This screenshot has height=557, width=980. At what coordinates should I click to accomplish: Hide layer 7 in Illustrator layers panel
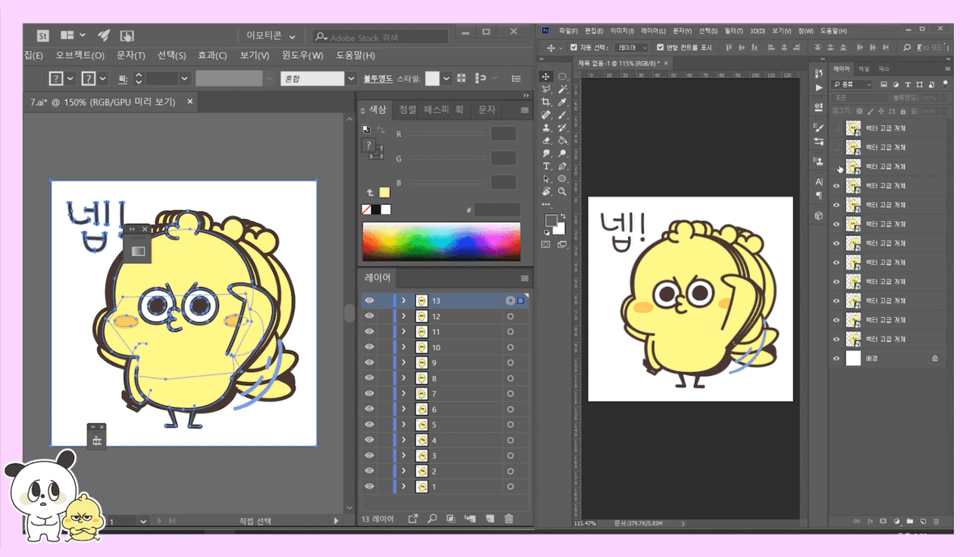[x=369, y=394]
